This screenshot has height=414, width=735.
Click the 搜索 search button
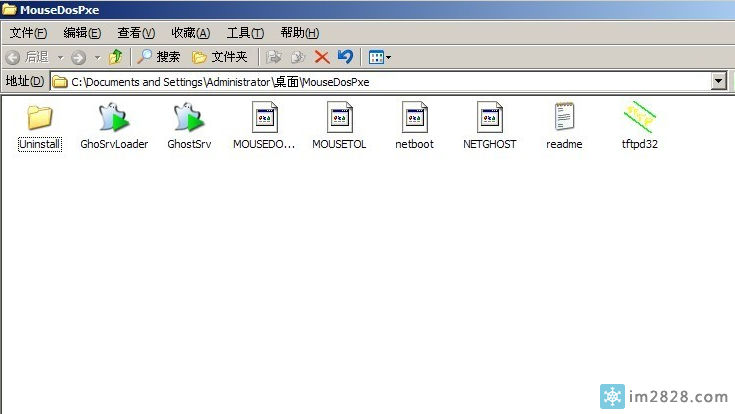point(159,57)
